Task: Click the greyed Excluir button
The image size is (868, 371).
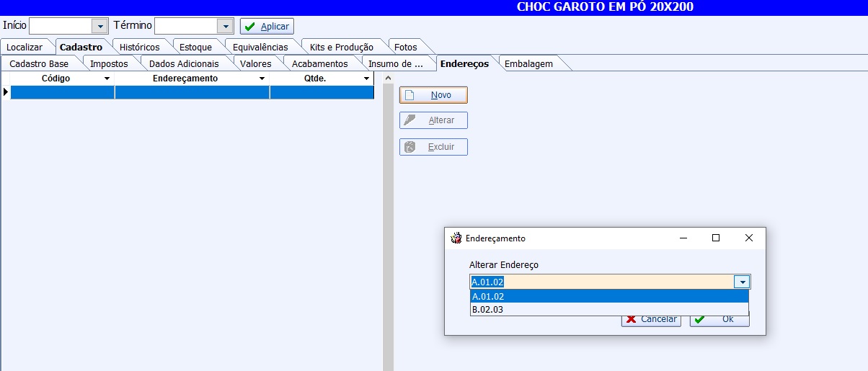Action: [433, 147]
